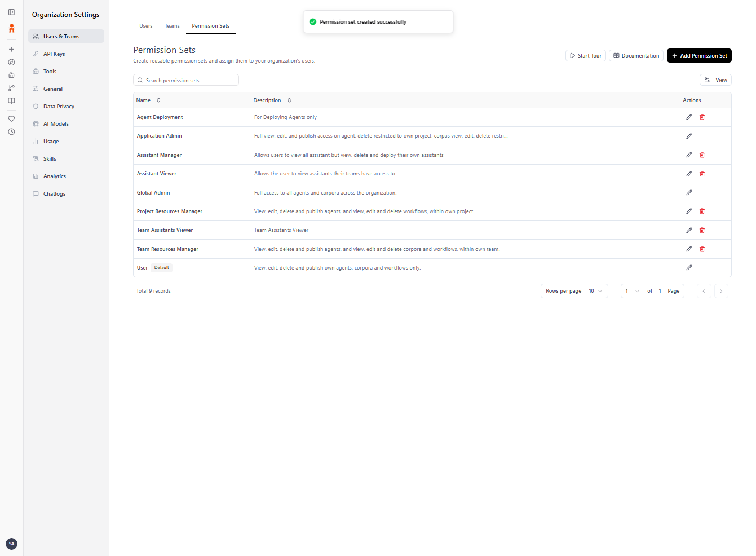This screenshot has width=756, height=556.
Task: Open AI Models settings
Action: [66, 124]
